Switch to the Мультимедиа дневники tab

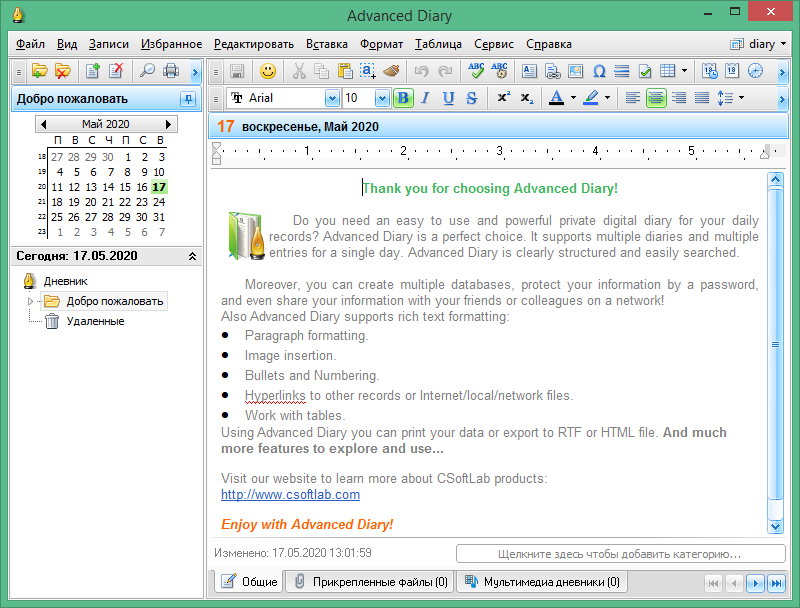coord(542,581)
